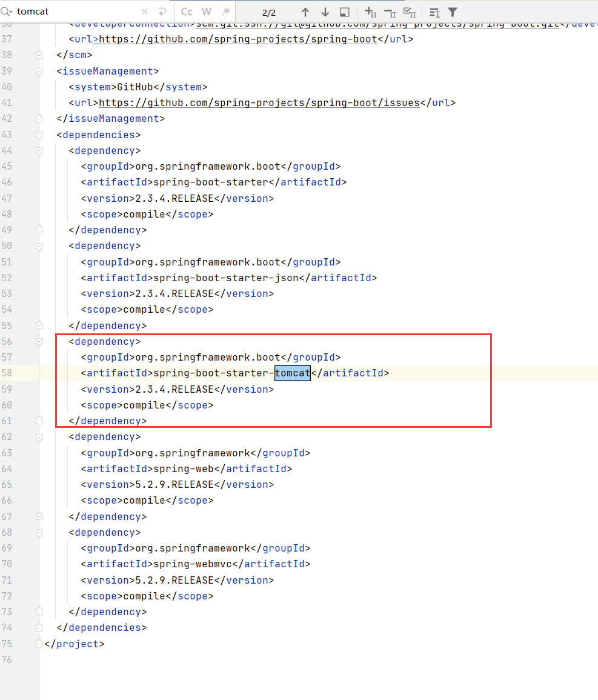Image resolution: width=598 pixels, height=700 pixels.
Task: Click the 2/2 match counter
Action: click(x=268, y=13)
